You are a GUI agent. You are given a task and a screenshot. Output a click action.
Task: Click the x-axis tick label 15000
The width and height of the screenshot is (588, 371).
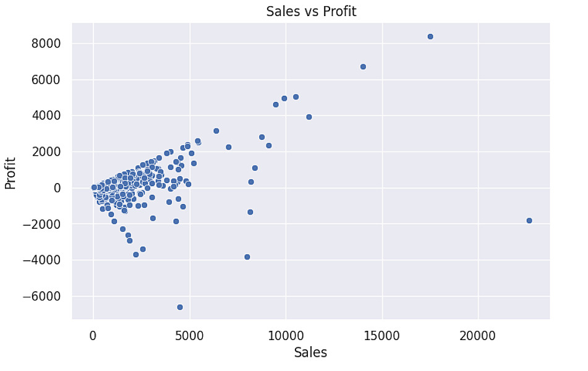(381, 335)
